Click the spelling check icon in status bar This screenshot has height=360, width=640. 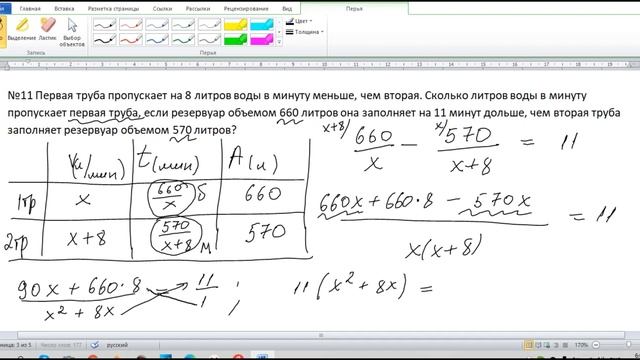point(94,345)
